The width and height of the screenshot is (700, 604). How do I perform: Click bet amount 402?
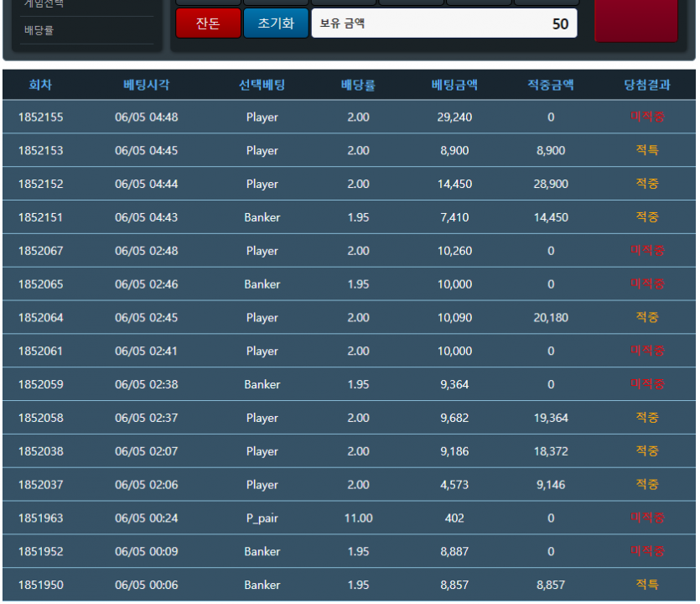pos(454,518)
